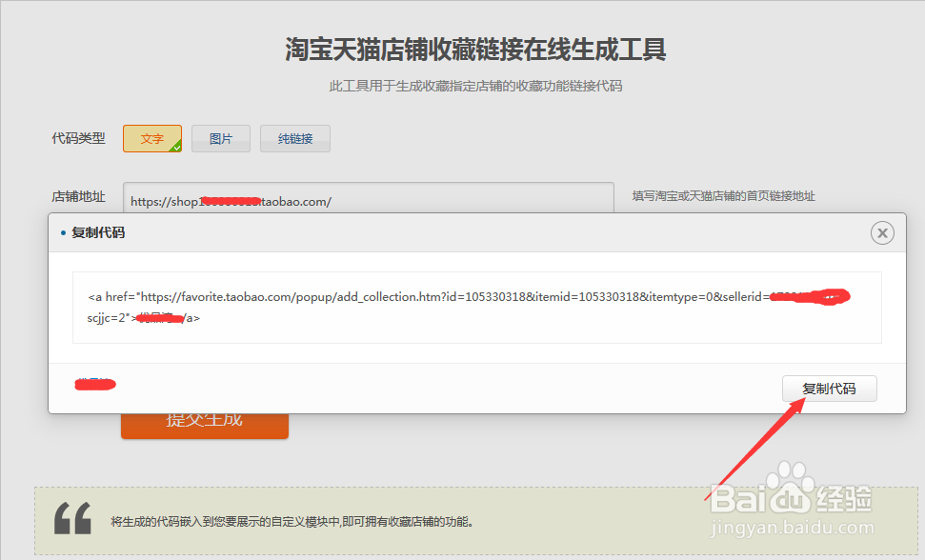Activate the 纯链接 format instead
Viewport: 925px width, 560px height.
[295, 138]
